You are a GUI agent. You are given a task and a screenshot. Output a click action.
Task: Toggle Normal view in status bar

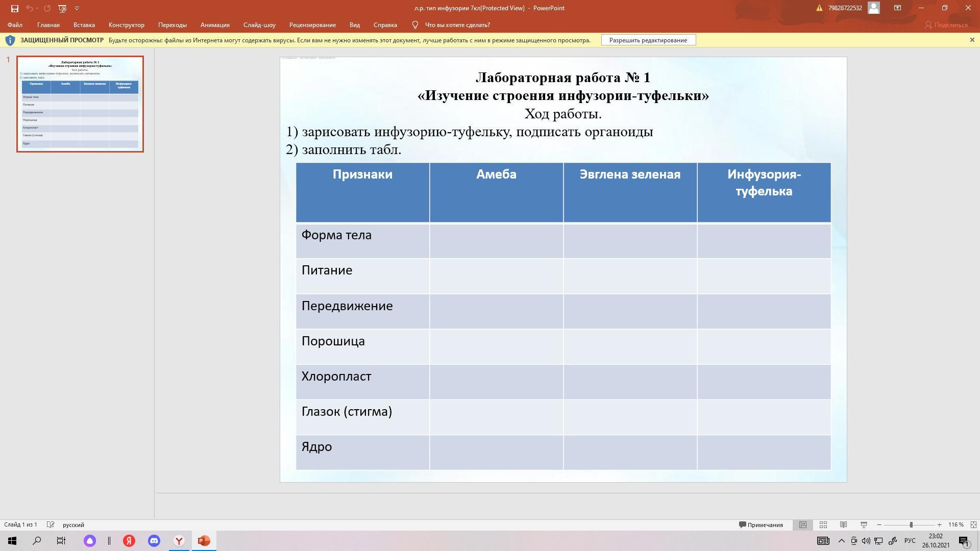(x=803, y=524)
